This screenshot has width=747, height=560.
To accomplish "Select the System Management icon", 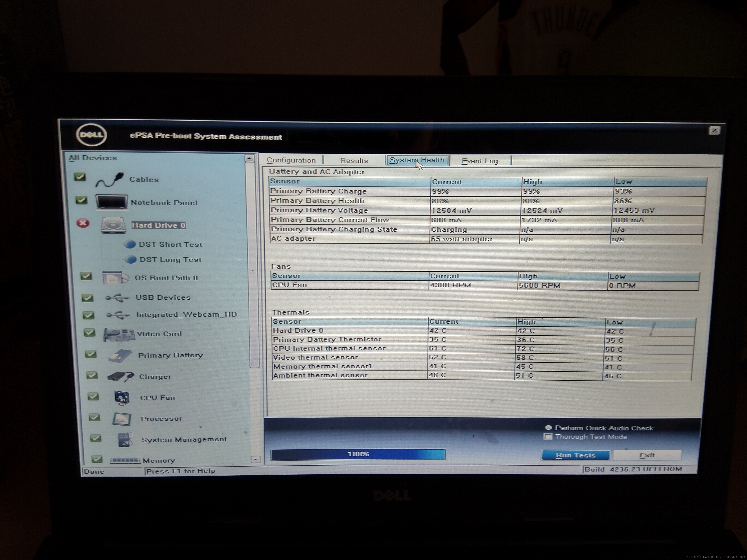I will pos(125,439).
